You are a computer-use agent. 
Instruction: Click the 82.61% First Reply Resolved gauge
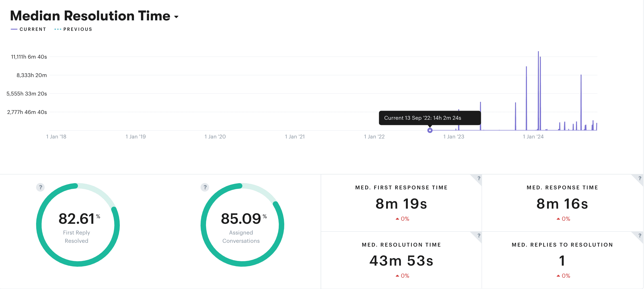coord(78,225)
